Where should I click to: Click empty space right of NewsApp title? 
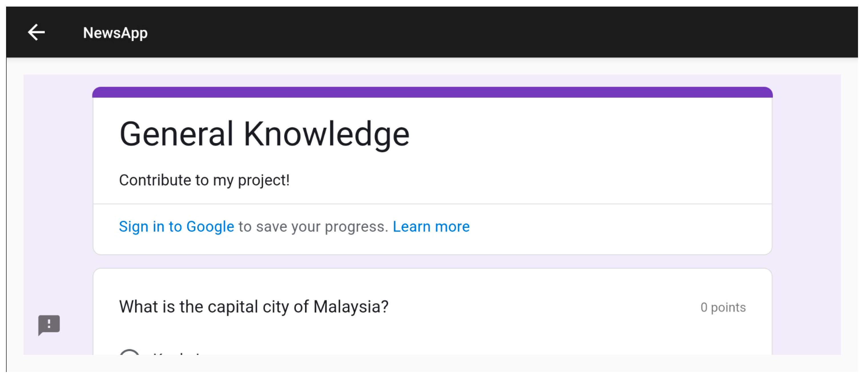coord(472,32)
